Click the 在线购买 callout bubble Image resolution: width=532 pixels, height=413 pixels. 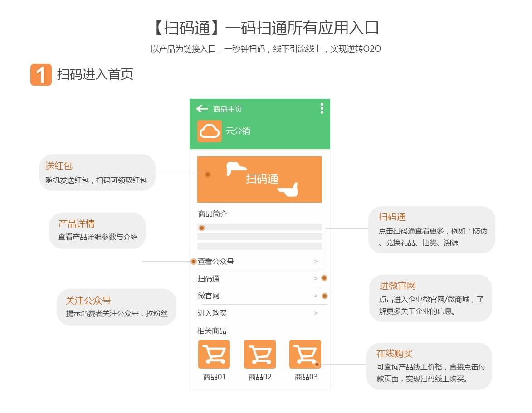coord(429,366)
